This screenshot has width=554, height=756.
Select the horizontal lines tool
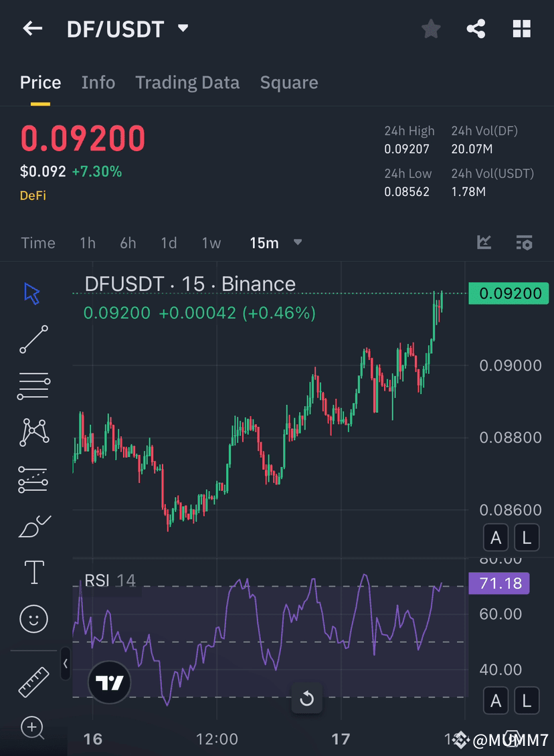(x=33, y=386)
